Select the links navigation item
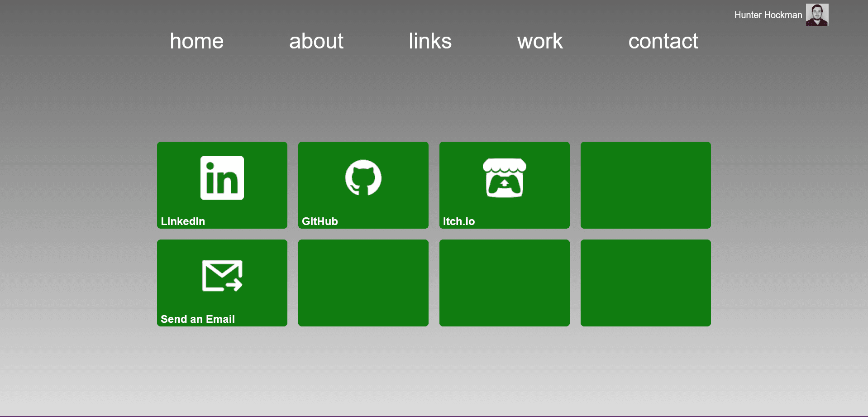868x417 pixels. [x=430, y=41]
